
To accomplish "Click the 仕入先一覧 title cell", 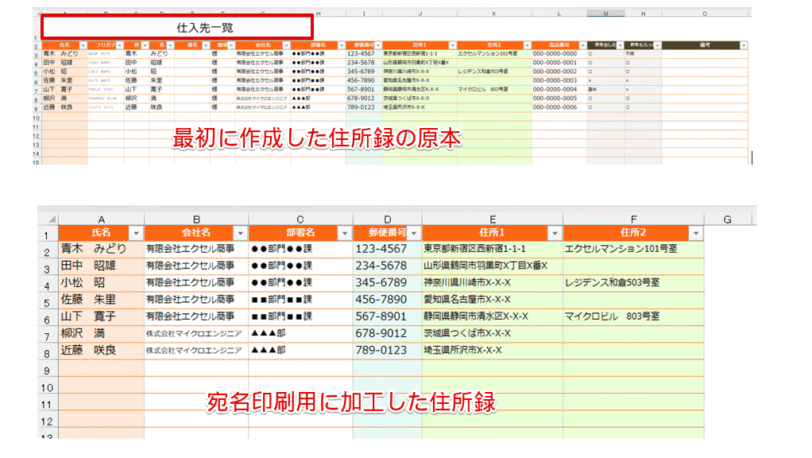I will [x=177, y=27].
